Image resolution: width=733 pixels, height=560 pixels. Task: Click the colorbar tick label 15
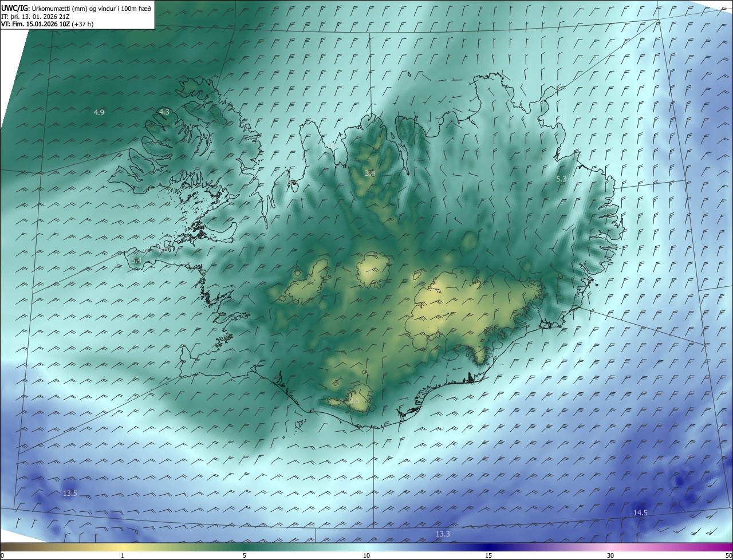(x=488, y=555)
